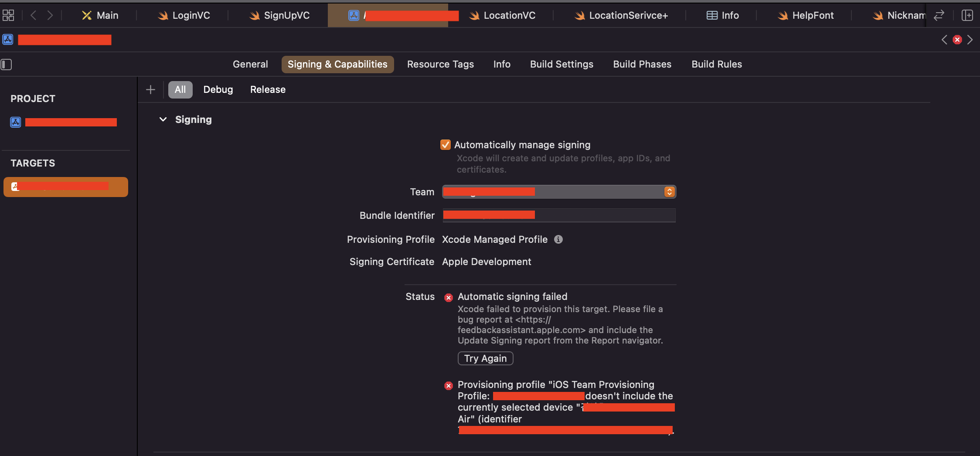Select Signing & Capabilities tab
The width and height of the screenshot is (980, 456).
[x=337, y=65]
